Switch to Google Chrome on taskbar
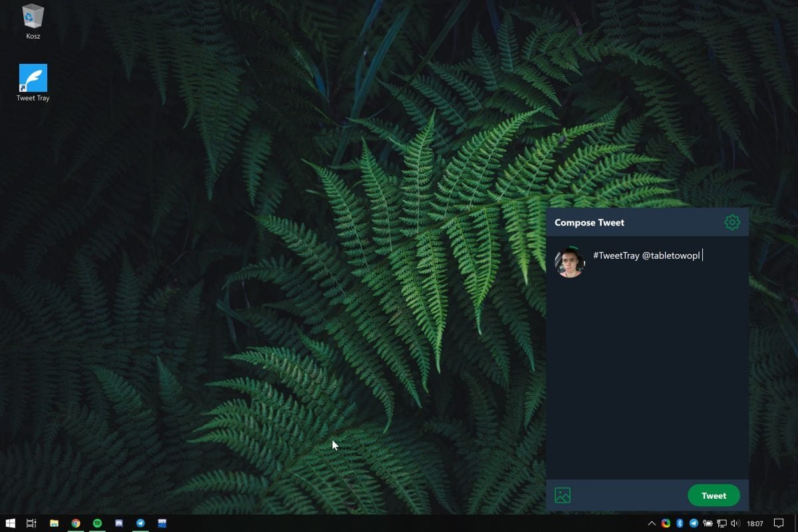 coord(76,523)
